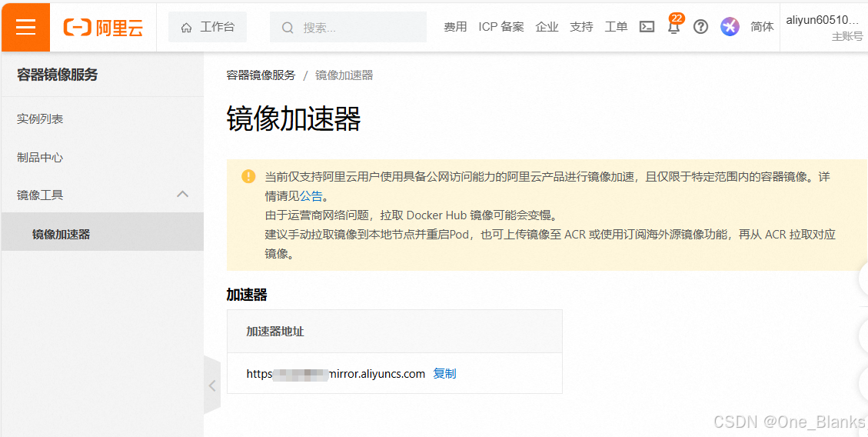Open the 公告 announcement link

[x=311, y=195]
